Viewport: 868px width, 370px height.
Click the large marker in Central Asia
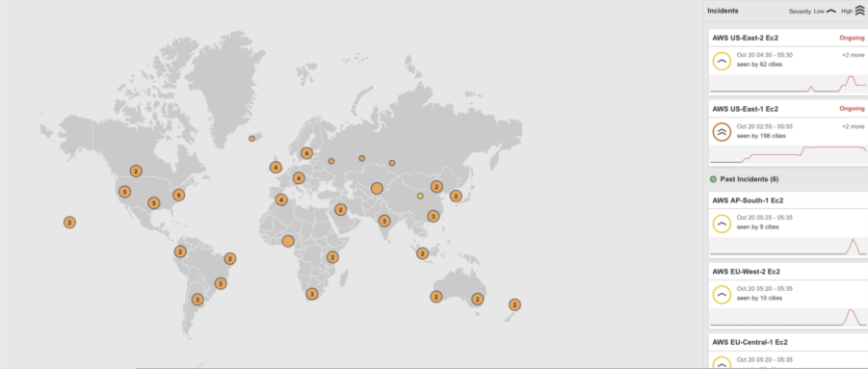click(x=377, y=188)
